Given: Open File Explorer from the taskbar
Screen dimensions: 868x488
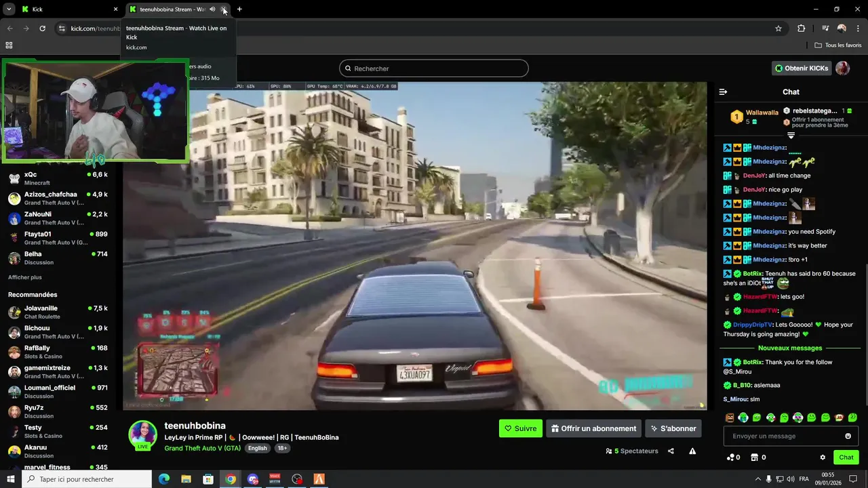Looking at the screenshot, I should coord(186,479).
